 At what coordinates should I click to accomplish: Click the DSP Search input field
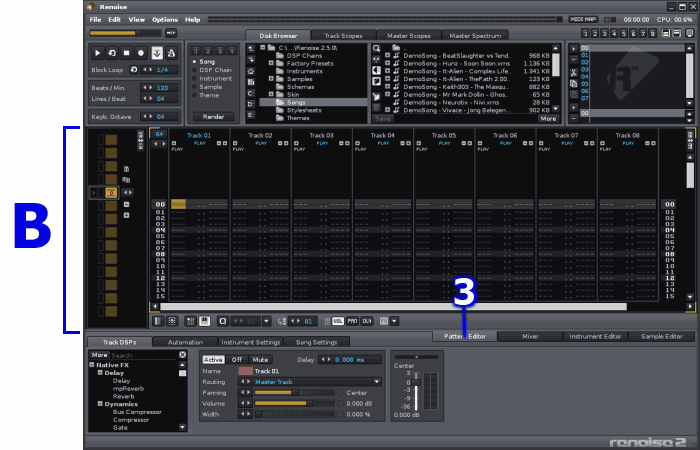click(144, 355)
